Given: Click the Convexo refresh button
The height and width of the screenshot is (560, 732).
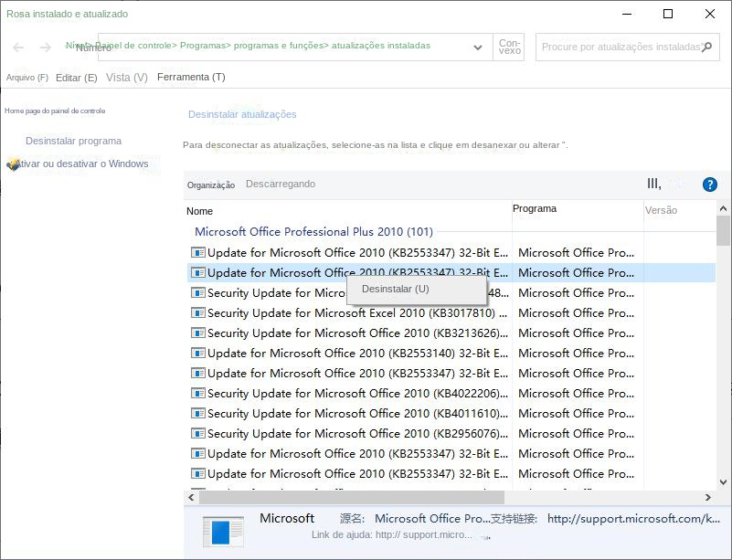Looking at the screenshot, I should (x=509, y=47).
